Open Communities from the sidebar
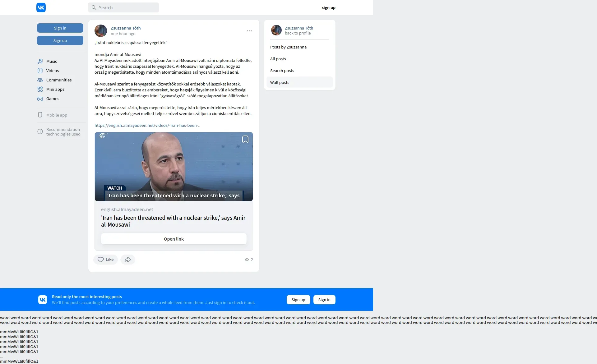This screenshot has height=364, width=597. click(x=59, y=80)
